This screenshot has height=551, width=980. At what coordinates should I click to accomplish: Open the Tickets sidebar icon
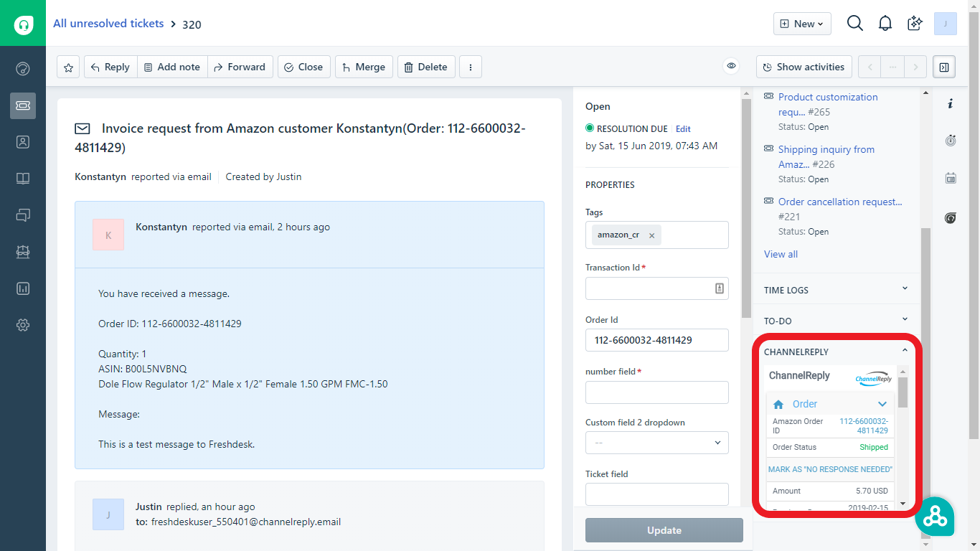point(23,105)
